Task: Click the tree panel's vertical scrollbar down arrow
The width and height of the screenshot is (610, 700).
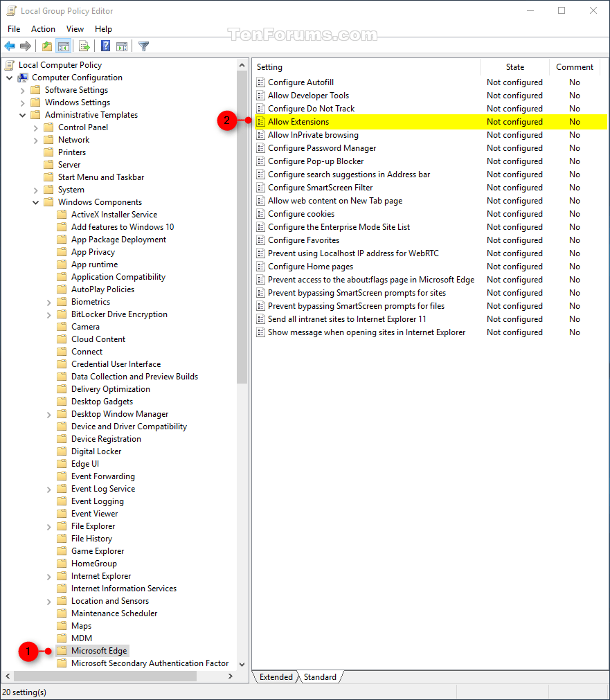Action: pyautogui.click(x=242, y=663)
